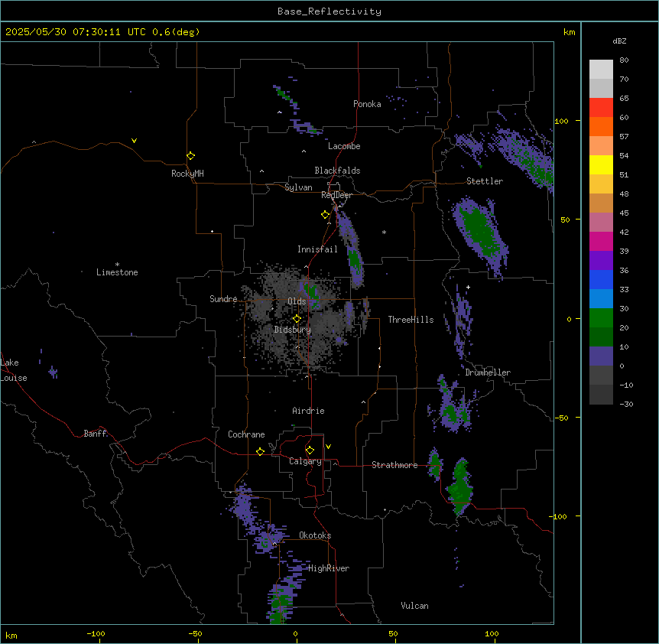This screenshot has width=659, height=644.
Task: Pick the red 60-65 dBZ legend swatch
Action: pyautogui.click(x=601, y=108)
